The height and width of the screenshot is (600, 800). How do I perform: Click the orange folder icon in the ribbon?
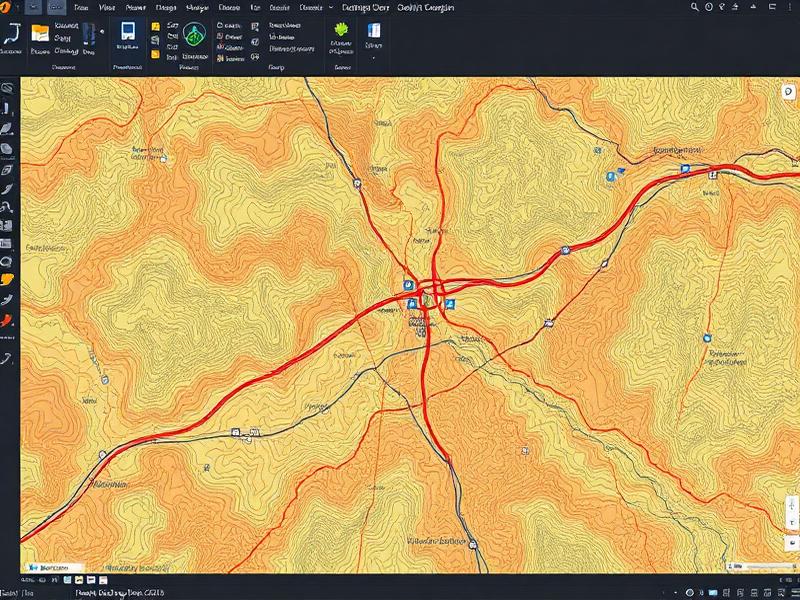point(40,32)
